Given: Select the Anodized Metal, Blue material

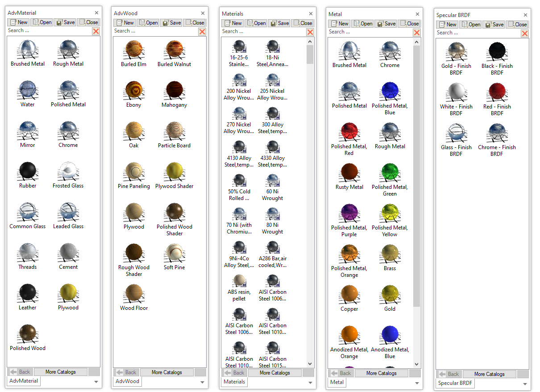Looking at the screenshot, I should pyautogui.click(x=390, y=342).
